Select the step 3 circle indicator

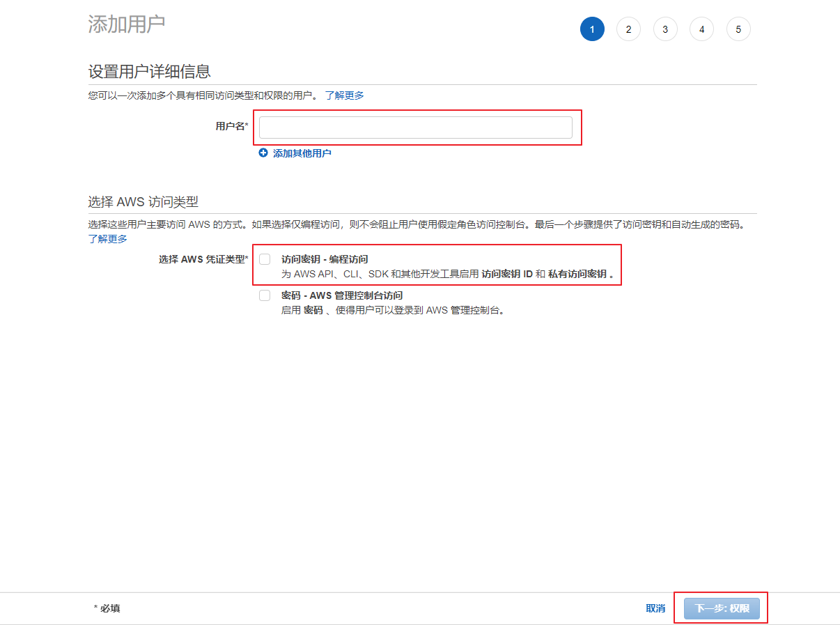click(x=665, y=29)
